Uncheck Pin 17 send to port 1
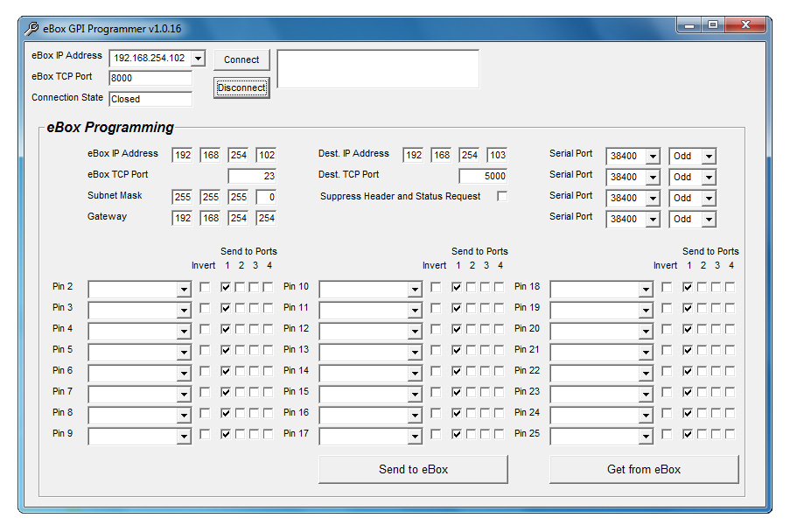The width and height of the screenshot is (797, 532). [x=457, y=434]
